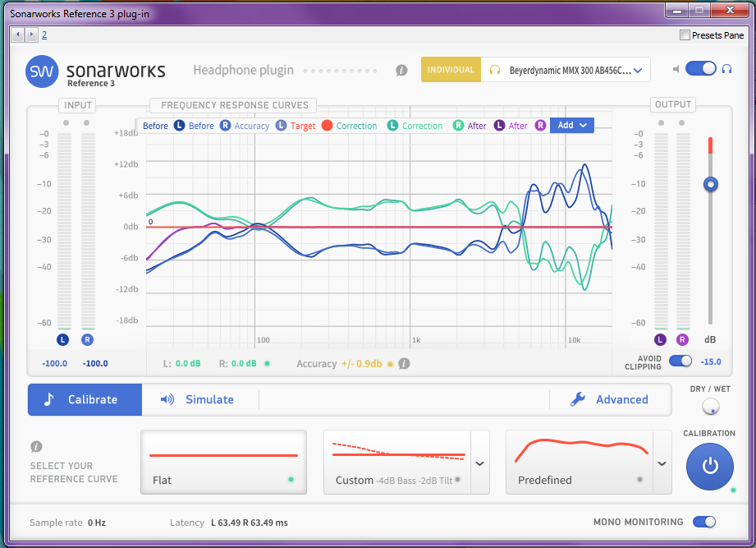
Task: Click the Sonarworks SW logo icon
Action: (x=42, y=71)
